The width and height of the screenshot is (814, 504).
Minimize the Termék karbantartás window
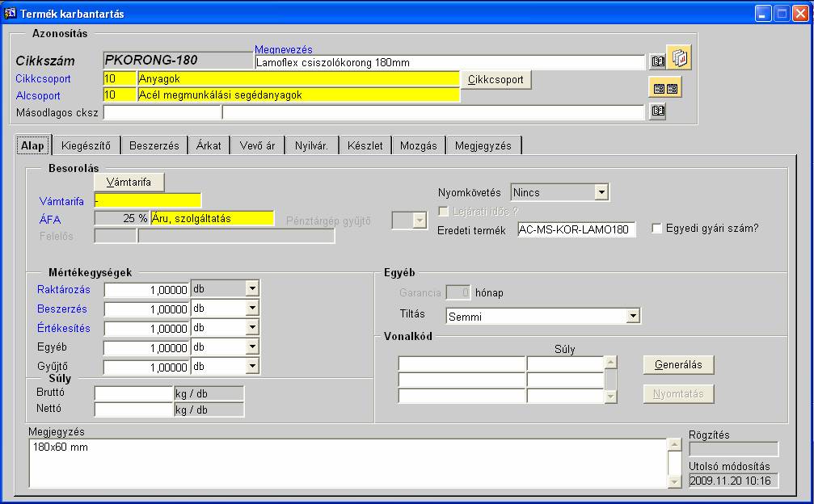pyautogui.click(x=762, y=14)
